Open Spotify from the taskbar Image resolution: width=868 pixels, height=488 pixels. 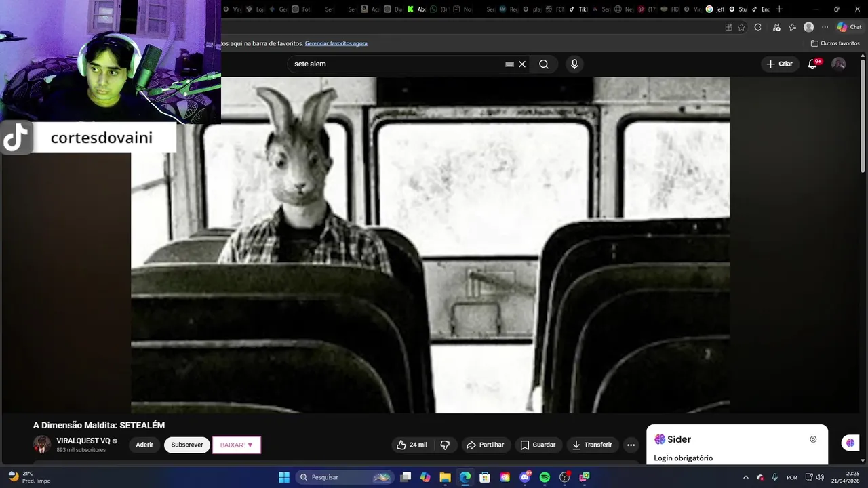coord(545,477)
